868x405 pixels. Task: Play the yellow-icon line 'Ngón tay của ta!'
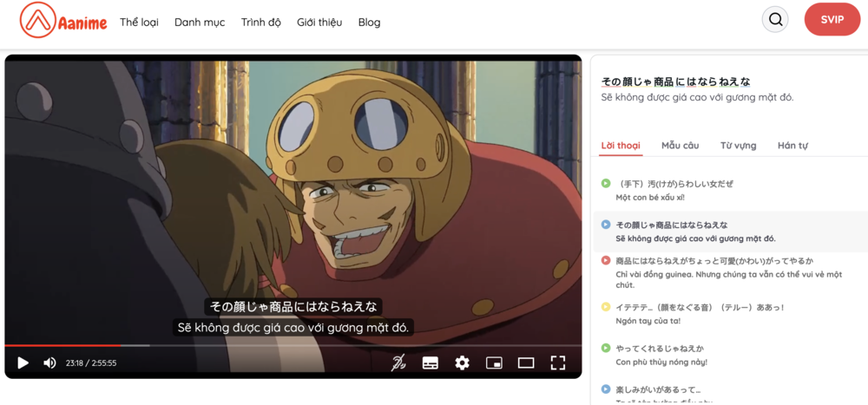point(606,307)
